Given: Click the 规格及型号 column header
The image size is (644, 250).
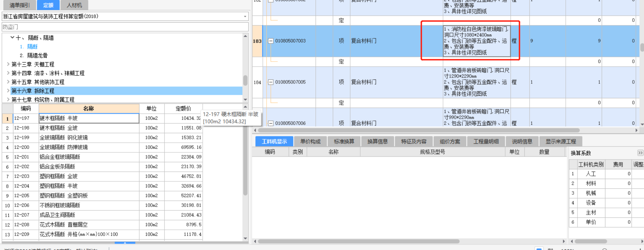Looking at the screenshot, I should point(433,152).
